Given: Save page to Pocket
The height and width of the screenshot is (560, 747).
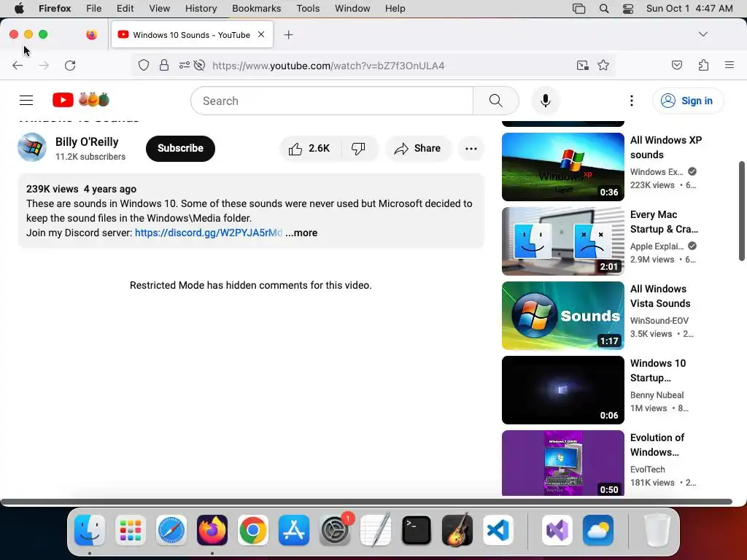Looking at the screenshot, I should click(x=677, y=65).
